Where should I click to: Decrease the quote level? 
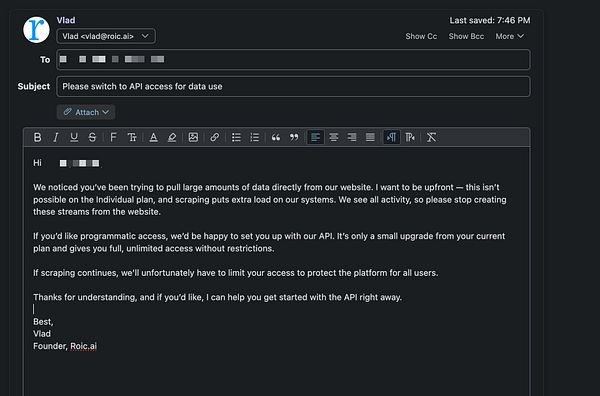click(294, 137)
